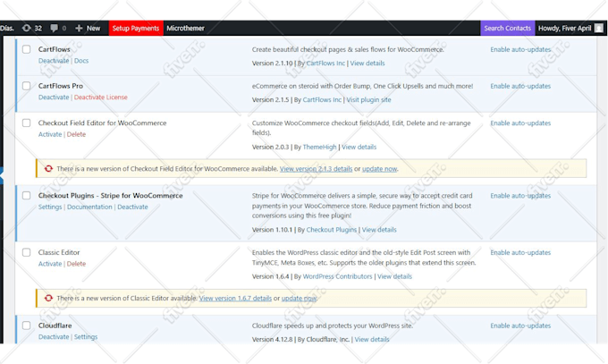This screenshot has width=608, height=364.
Task: Open ThemeHigh author link
Action: click(x=319, y=147)
